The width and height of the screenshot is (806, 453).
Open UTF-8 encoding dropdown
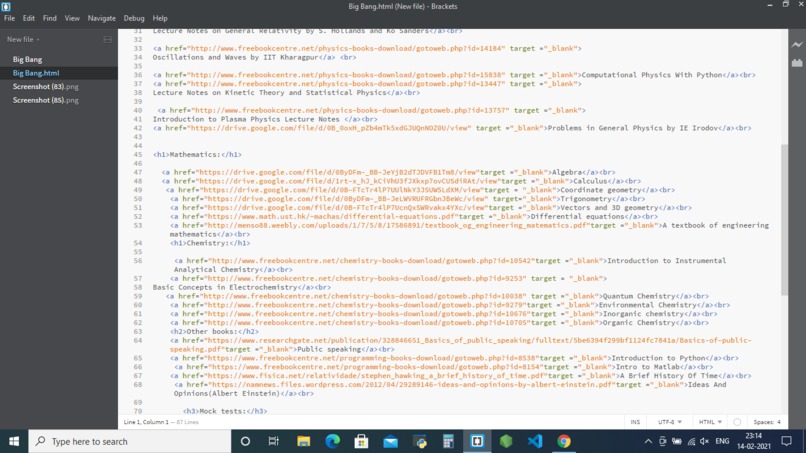pos(670,422)
